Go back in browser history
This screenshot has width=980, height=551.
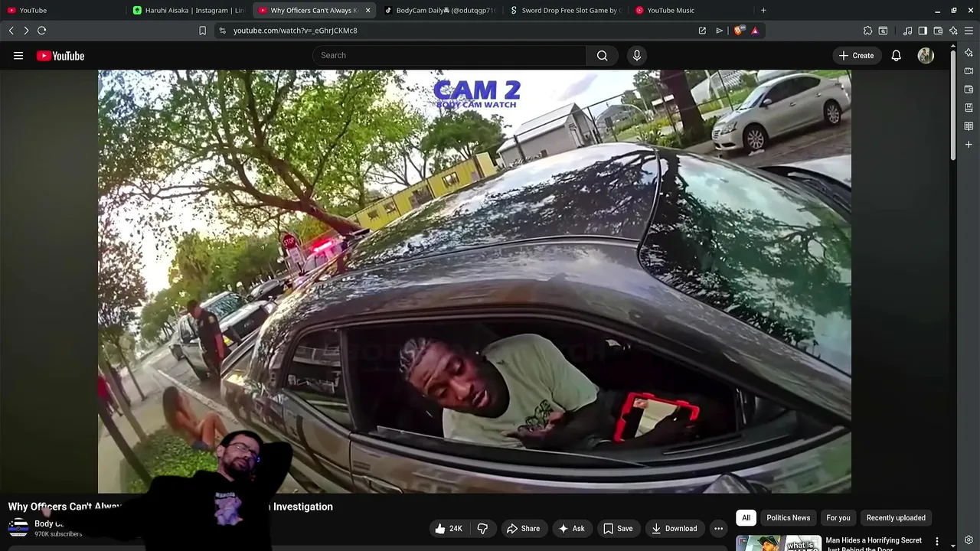coord(11,30)
